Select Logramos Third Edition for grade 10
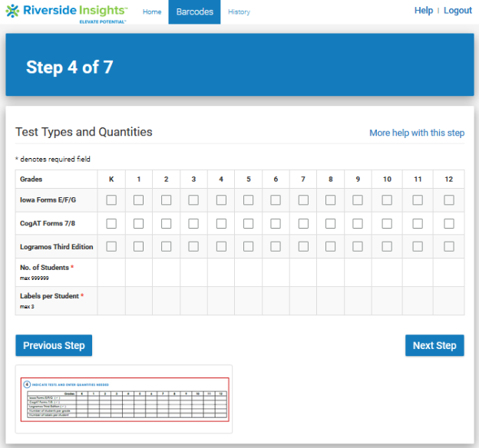The height and width of the screenshot is (448, 479). [387, 246]
